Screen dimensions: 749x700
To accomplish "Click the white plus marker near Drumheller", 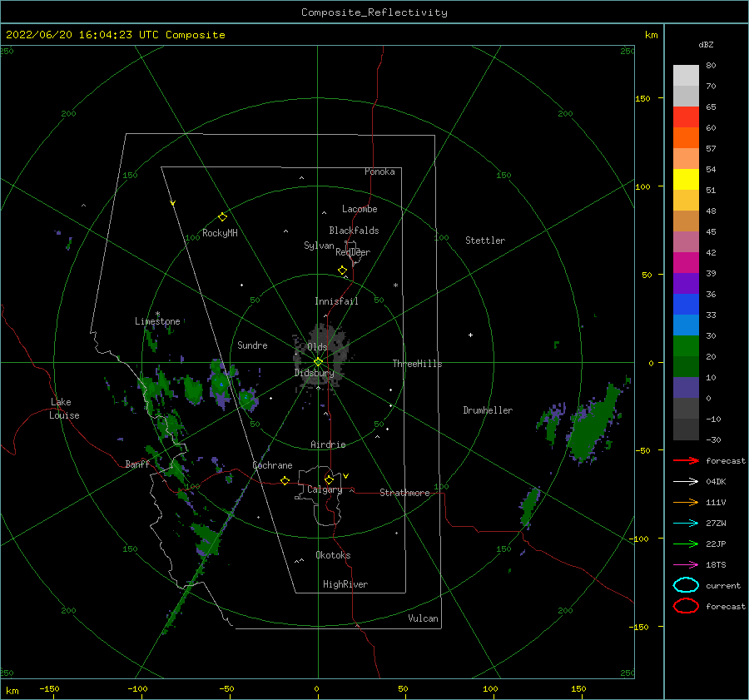I will point(470,335).
